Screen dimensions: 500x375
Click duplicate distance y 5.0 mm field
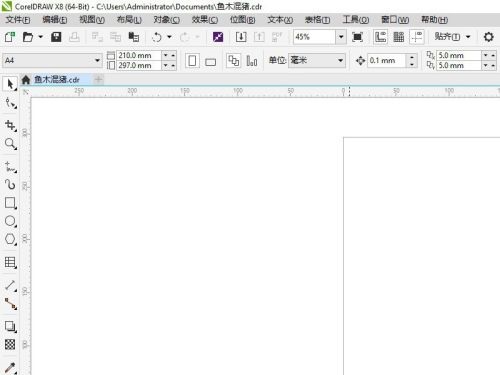[459, 65]
